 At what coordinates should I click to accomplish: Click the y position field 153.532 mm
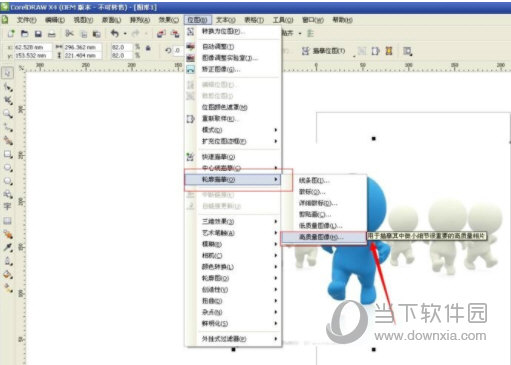33,55
